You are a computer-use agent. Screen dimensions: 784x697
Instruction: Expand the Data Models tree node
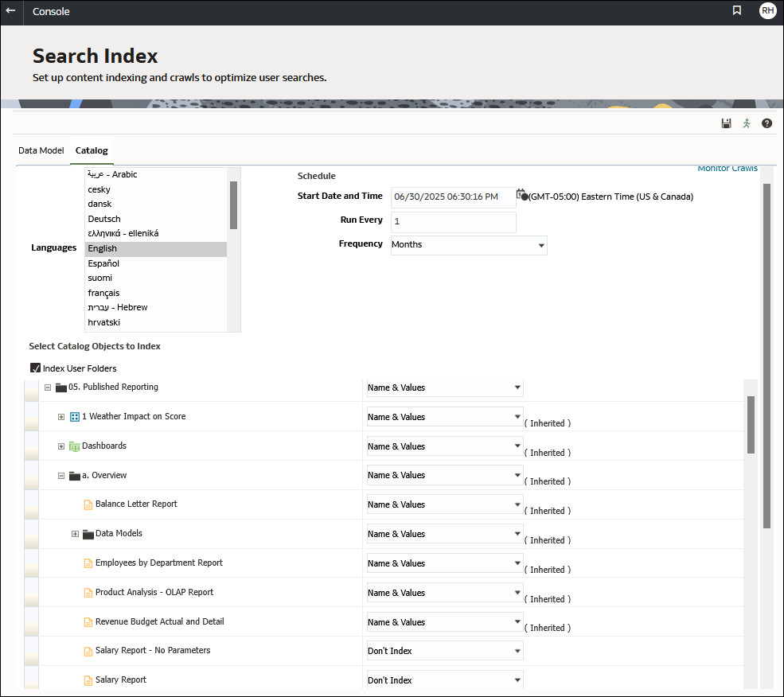point(75,533)
